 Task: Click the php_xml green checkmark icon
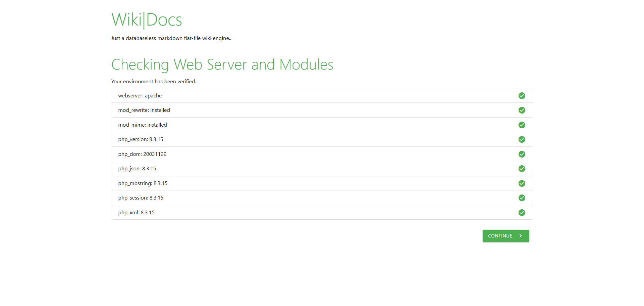(522, 213)
